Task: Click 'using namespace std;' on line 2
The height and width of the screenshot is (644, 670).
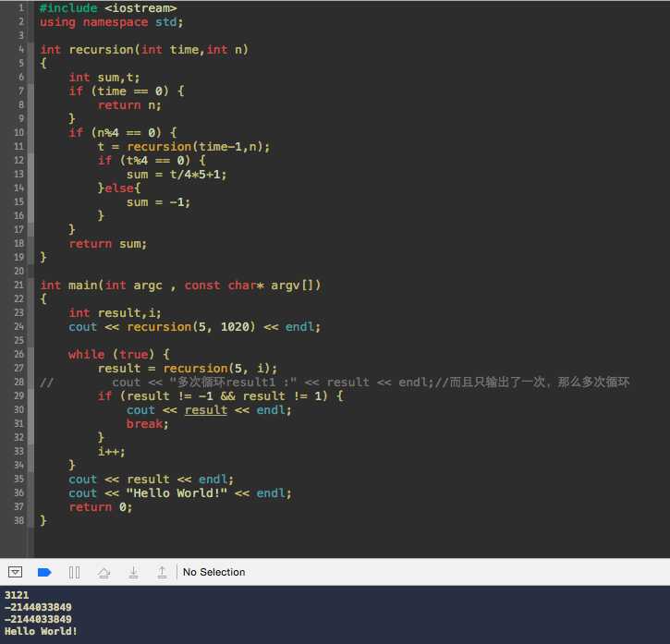Action: click(112, 22)
